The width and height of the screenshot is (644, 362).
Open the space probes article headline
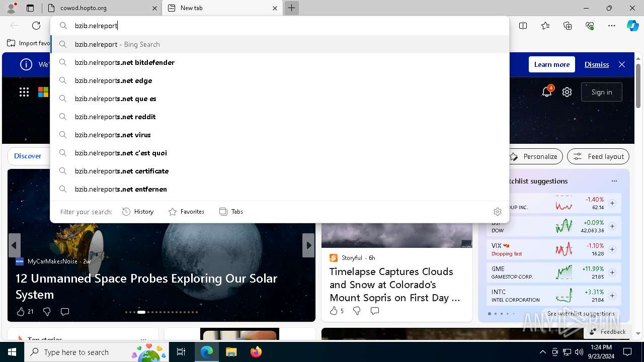[146, 286]
